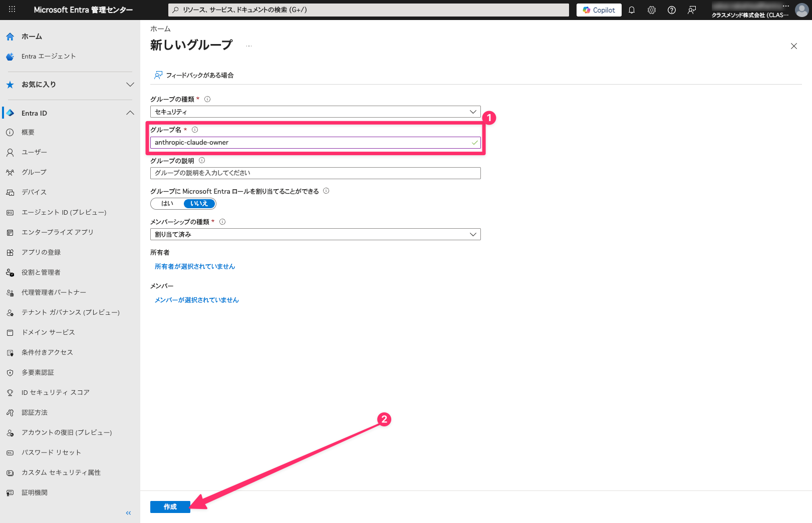The width and height of the screenshot is (812, 523).
Task: Open グループ in the sidebar
Action: click(34, 172)
